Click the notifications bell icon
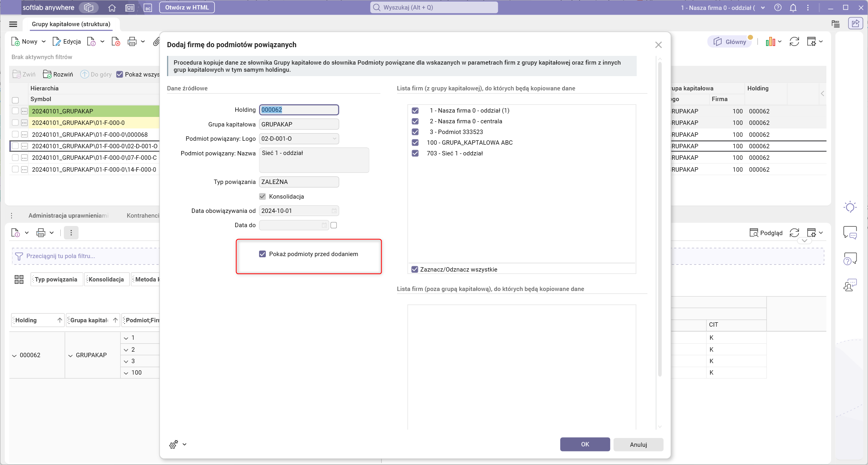Image resolution: width=868 pixels, height=465 pixels. point(793,8)
